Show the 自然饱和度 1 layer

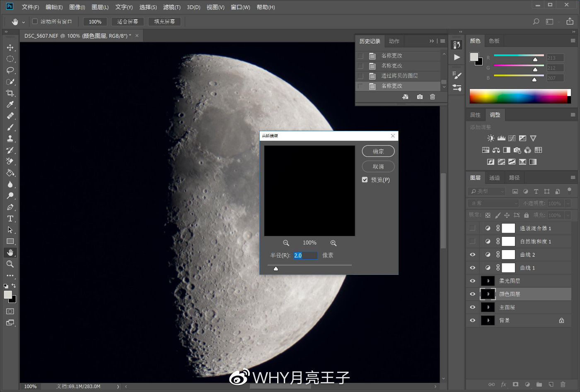point(472,241)
